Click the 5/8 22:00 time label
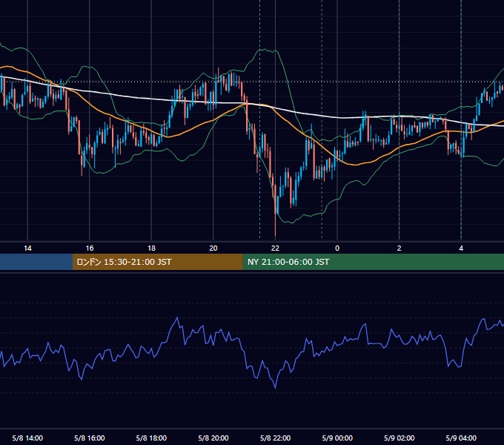The image size is (504, 445). [275, 438]
